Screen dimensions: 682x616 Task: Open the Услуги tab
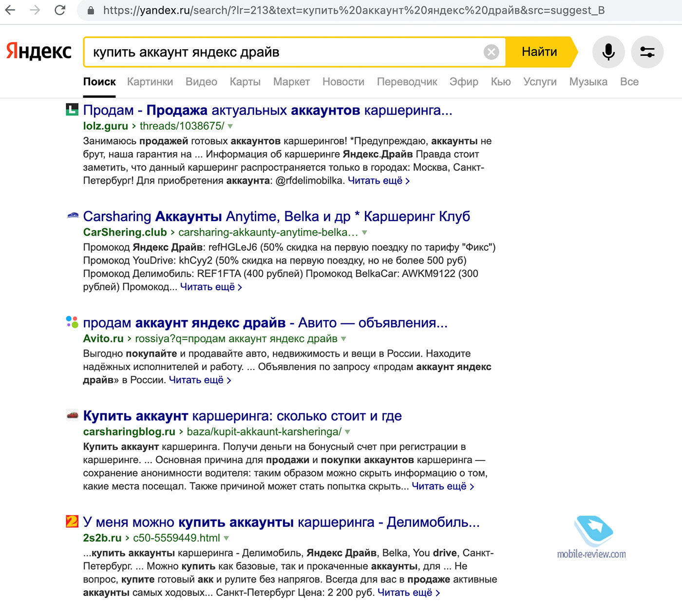pyautogui.click(x=540, y=82)
